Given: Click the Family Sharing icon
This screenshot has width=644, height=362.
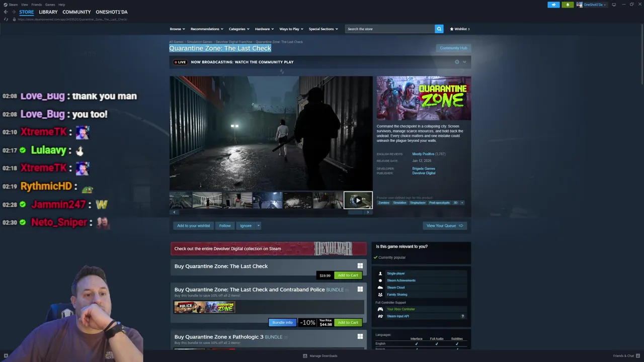Looking at the screenshot, I should point(380,295).
